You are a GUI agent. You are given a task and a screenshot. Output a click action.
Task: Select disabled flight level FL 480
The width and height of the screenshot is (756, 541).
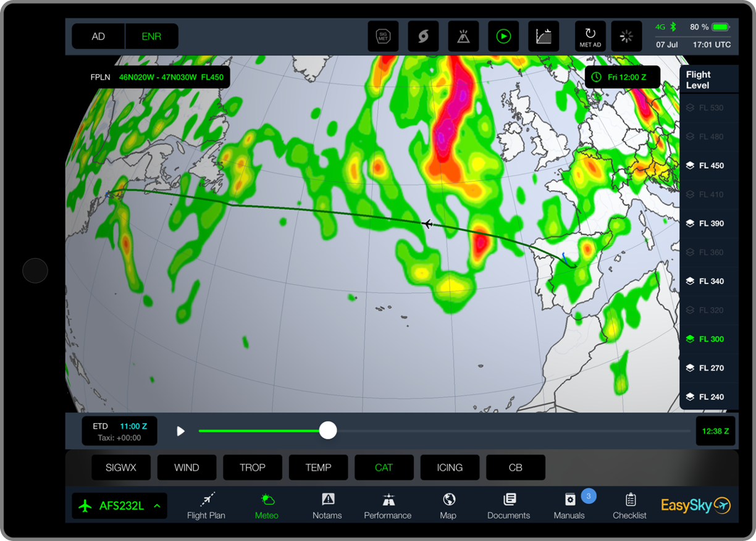[709, 136]
